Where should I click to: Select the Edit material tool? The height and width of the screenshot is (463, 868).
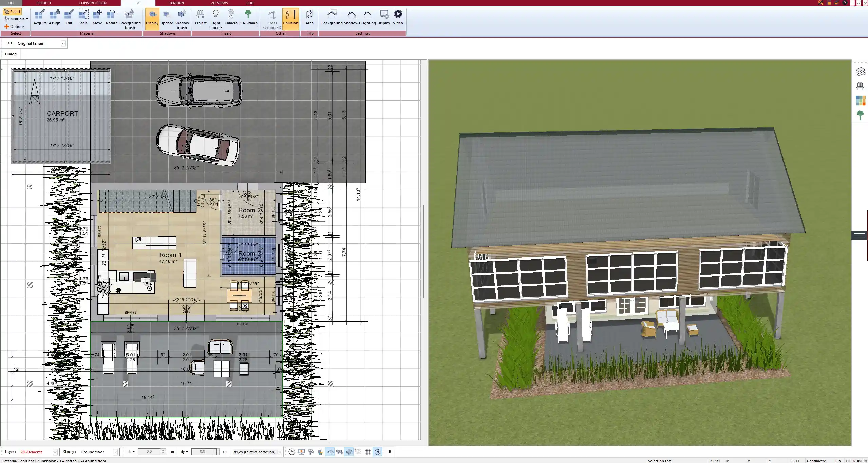coord(69,18)
